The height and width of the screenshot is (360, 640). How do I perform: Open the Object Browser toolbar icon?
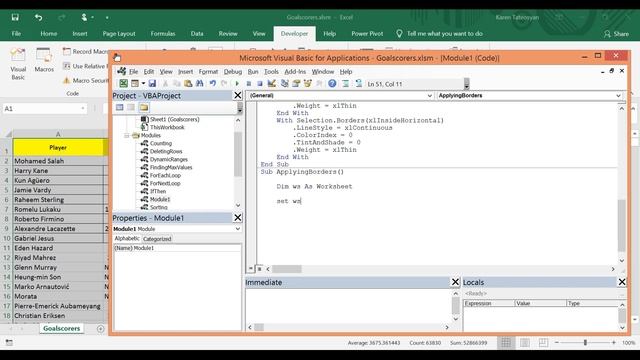308,83
